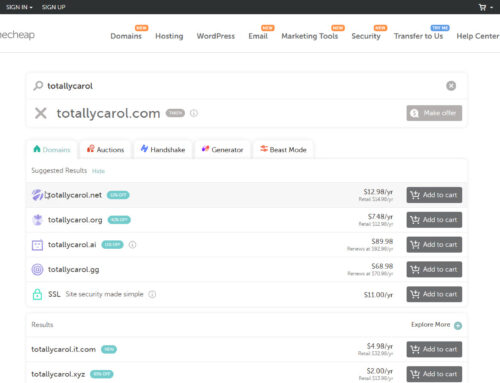The image size is (500, 383).
Task: Open the Domains menu
Action: coord(126,36)
